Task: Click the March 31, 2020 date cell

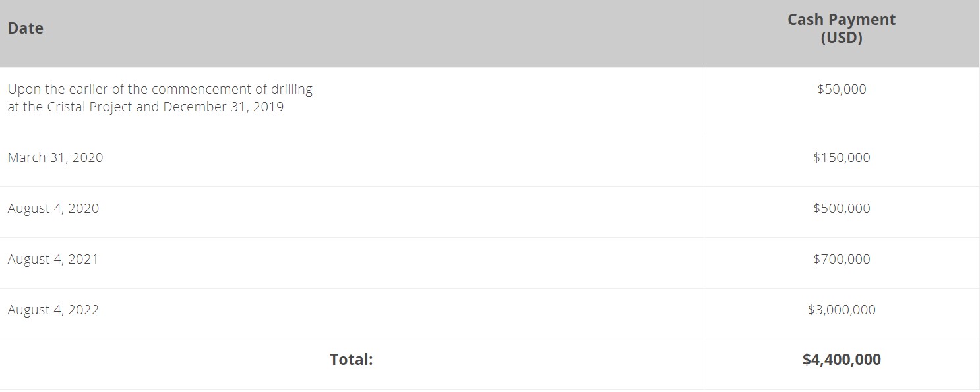Action: click(x=55, y=157)
